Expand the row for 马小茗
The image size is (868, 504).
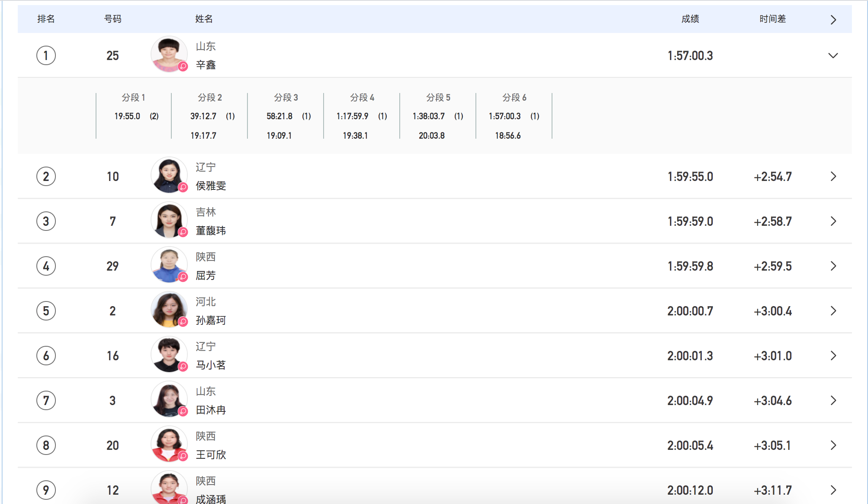click(833, 356)
